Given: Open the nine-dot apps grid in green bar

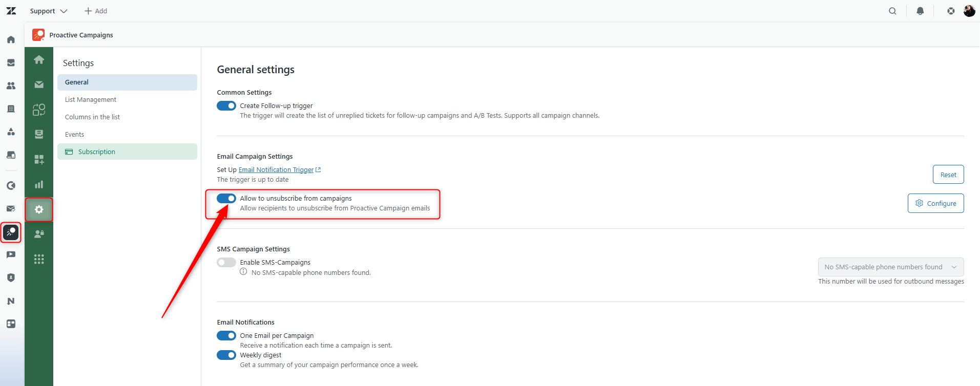Looking at the screenshot, I should coord(39,259).
